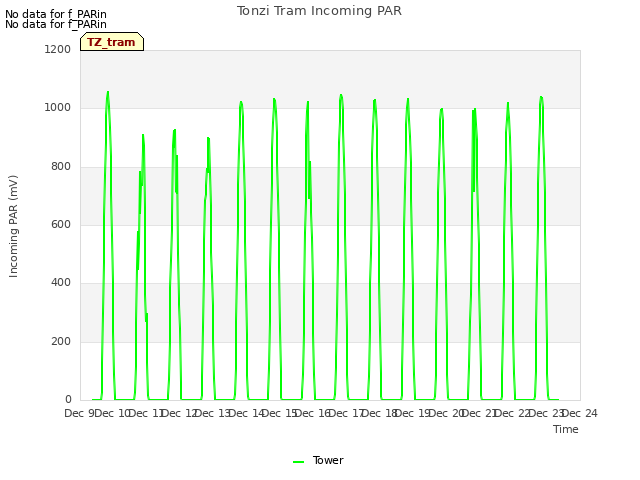Click the Tower legend label
Image resolution: width=640 pixels, height=480 pixels.
328,460
